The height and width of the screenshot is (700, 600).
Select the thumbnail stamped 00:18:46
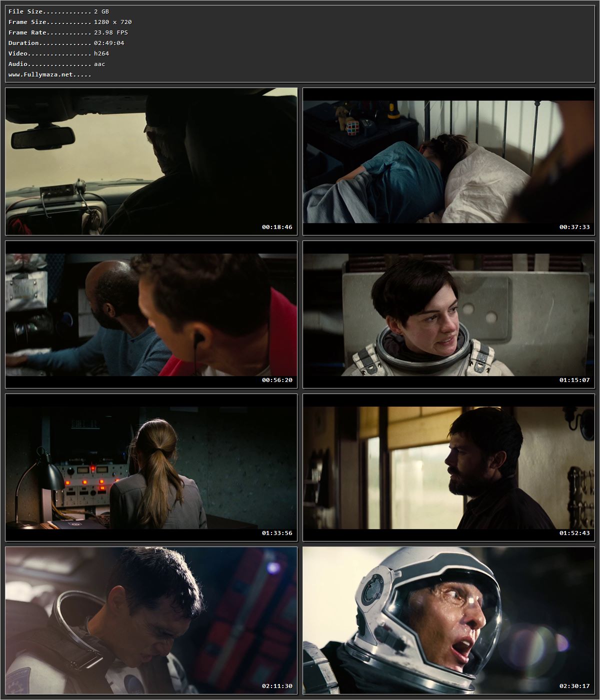151,161
